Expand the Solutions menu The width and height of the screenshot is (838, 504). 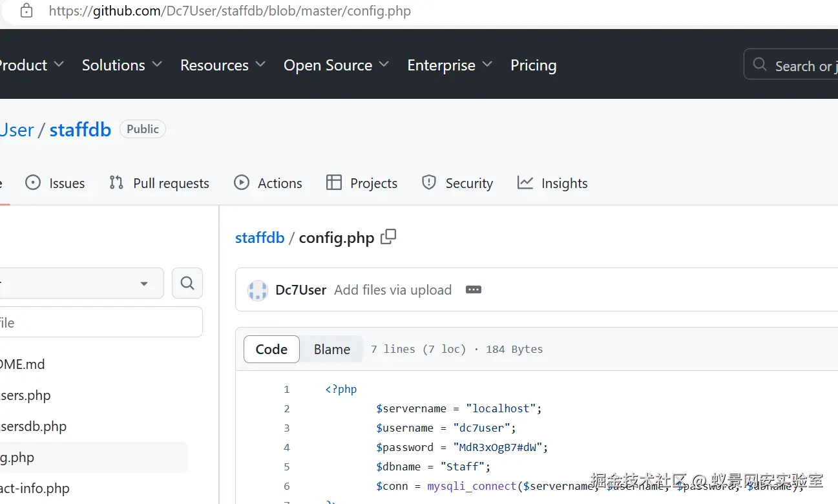(121, 65)
